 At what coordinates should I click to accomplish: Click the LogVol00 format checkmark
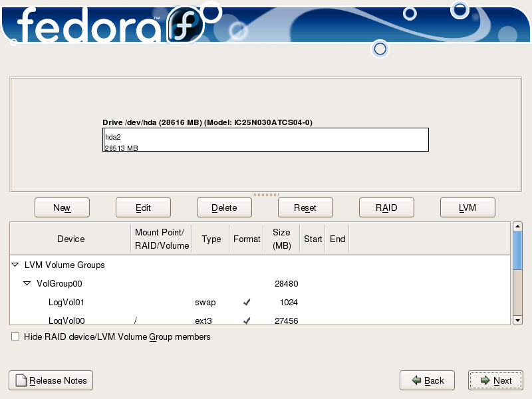[247, 321]
